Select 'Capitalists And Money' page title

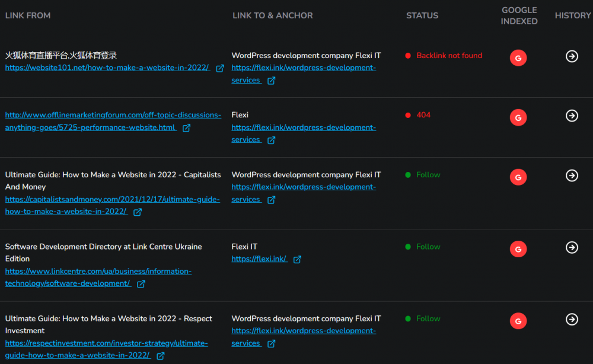tap(113, 181)
